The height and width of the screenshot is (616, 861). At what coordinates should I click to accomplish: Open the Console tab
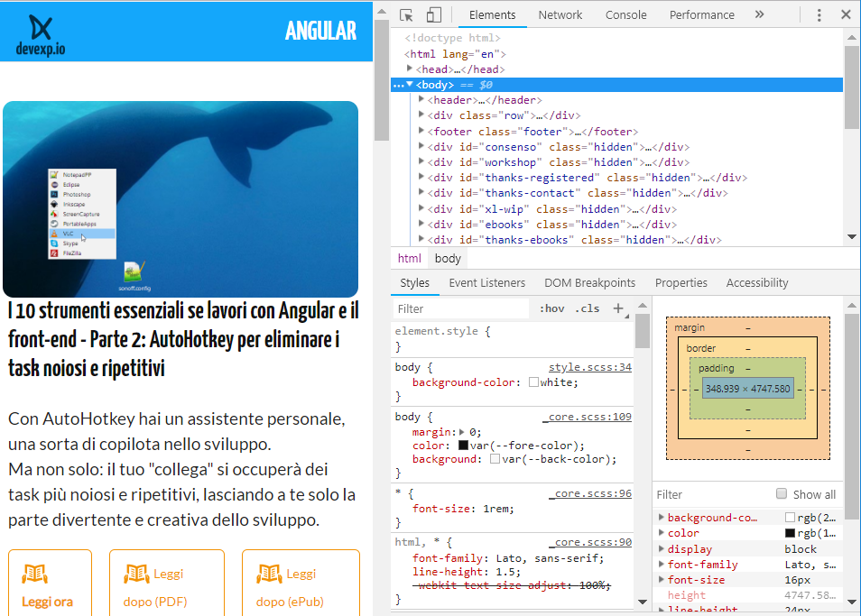point(626,14)
